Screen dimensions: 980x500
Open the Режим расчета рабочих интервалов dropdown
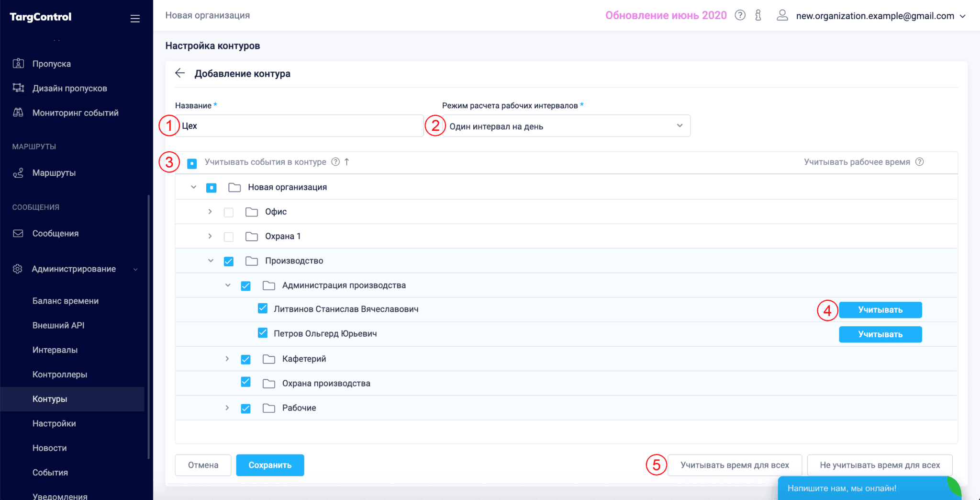pos(566,126)
